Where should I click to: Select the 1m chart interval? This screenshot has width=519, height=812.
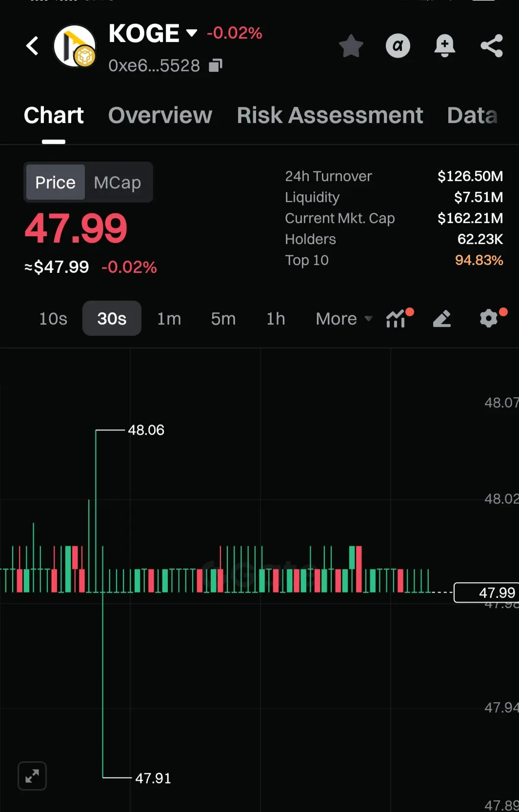[169, 319]
